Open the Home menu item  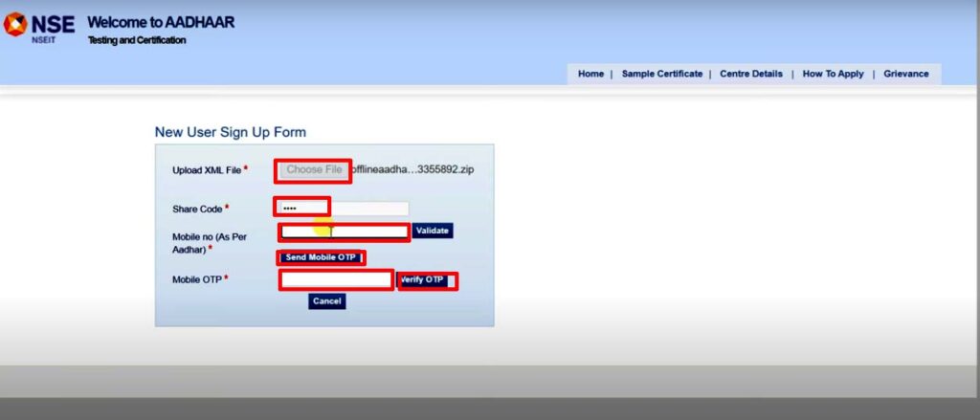[x=590, y=74]
